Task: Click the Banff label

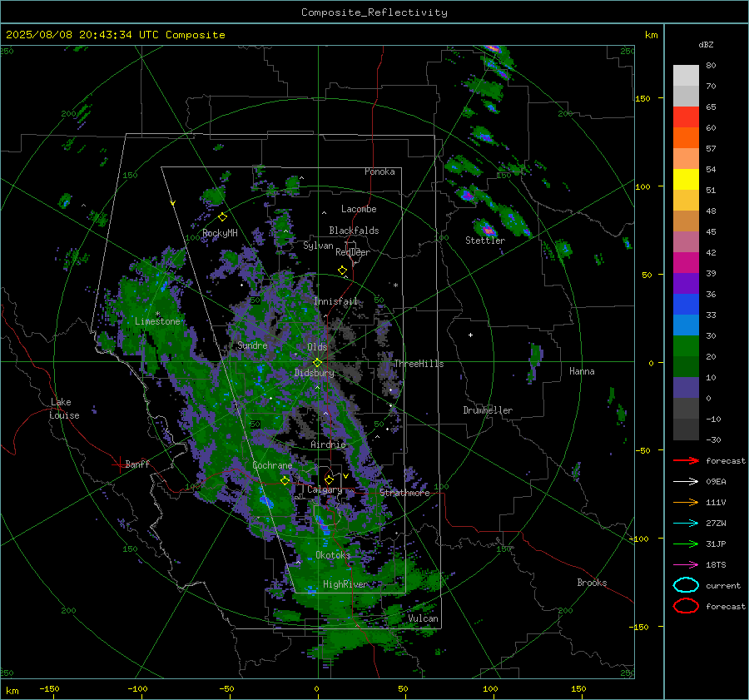Action: 137,464
